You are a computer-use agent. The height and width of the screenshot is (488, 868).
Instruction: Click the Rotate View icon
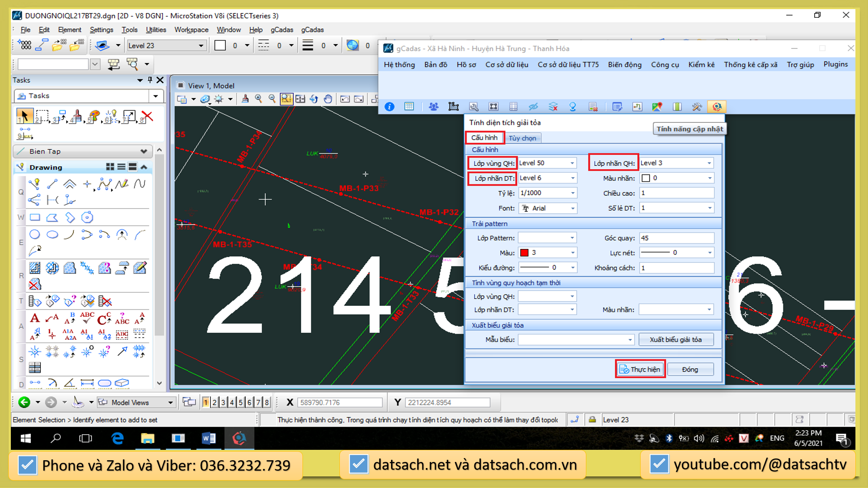314,99
